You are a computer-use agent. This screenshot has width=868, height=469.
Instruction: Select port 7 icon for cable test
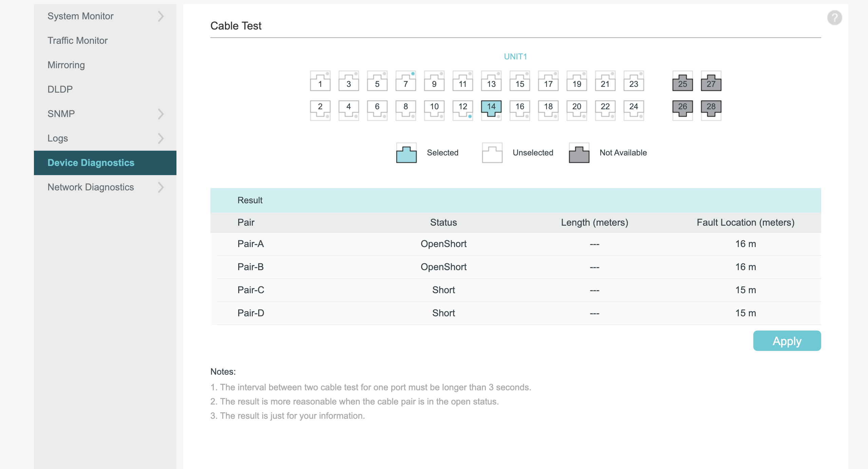[x=405, y=81]
